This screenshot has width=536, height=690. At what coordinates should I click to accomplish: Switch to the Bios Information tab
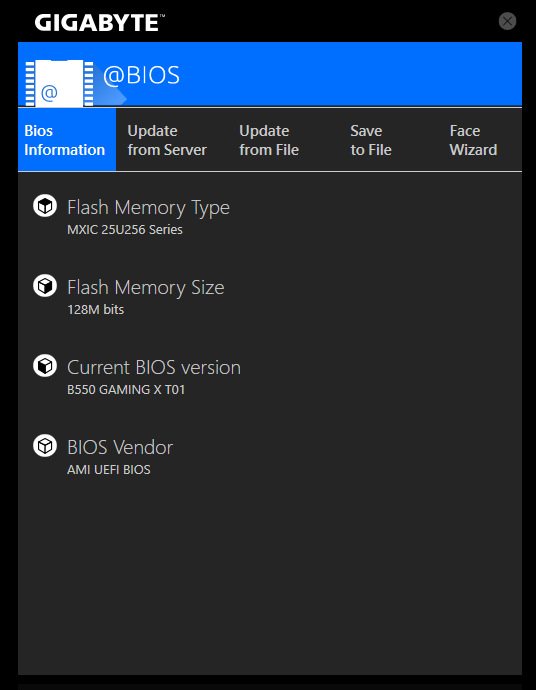point(67,140)
